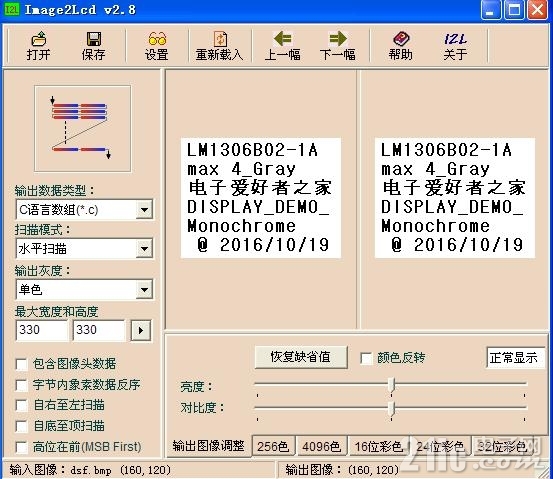The image size is (553, 479).
Task: Click the maximum height input field
Action: coord(99,330)
